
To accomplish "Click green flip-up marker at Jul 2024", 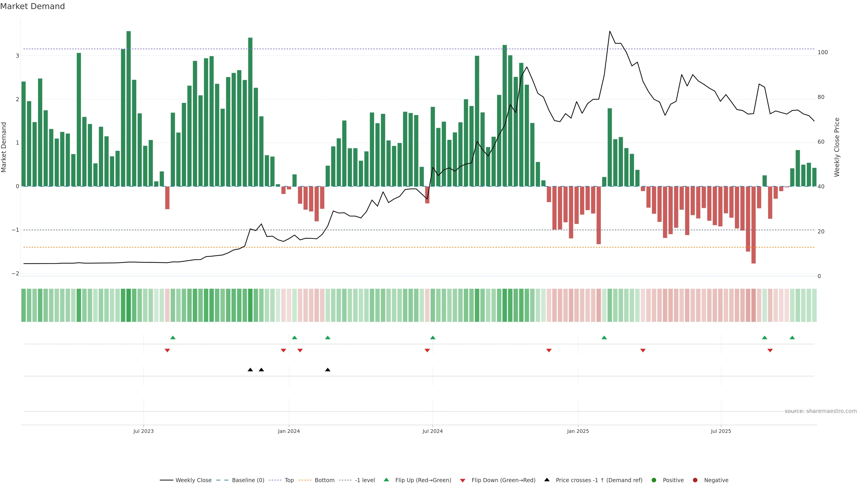I will (x=433, y=338).
